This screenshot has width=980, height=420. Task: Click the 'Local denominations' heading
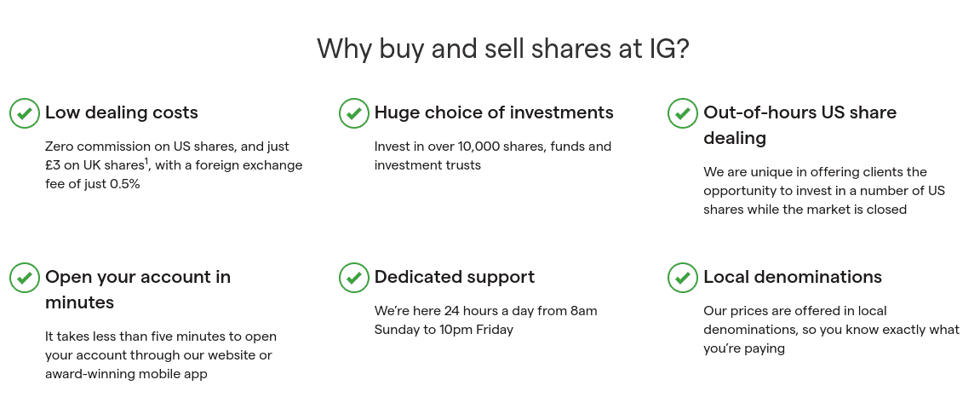click(793, 277)
